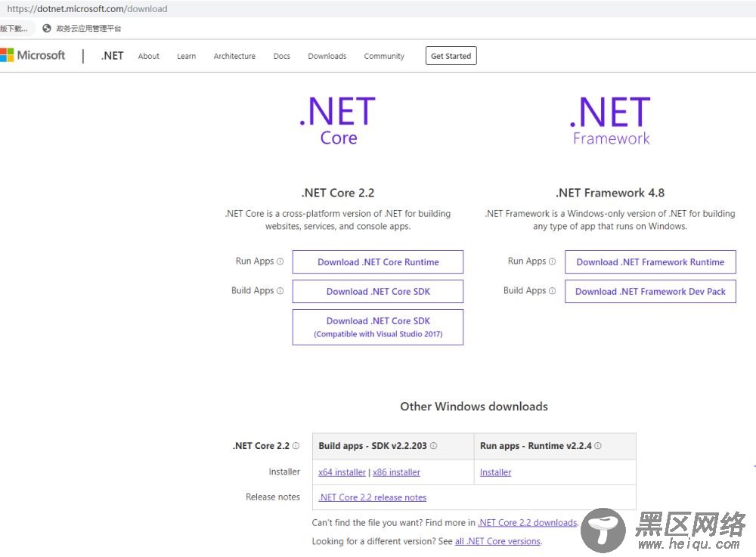Click Download .NET Core Runtime button

point(378,262)
